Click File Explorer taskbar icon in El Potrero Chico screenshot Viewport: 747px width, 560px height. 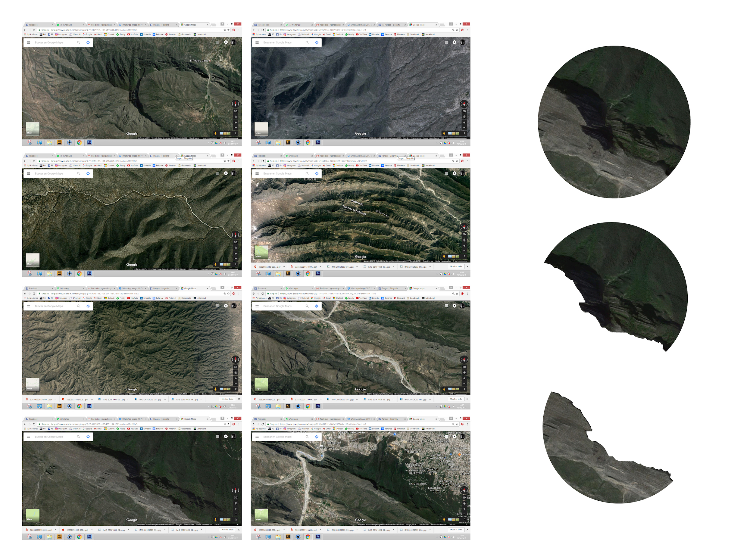pos(50,142)
